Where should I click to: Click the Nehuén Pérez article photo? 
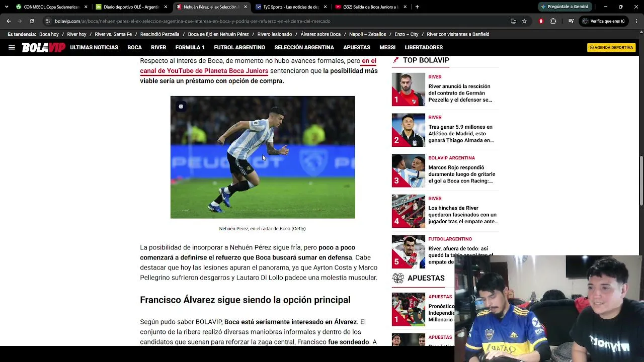coord(263,157)
